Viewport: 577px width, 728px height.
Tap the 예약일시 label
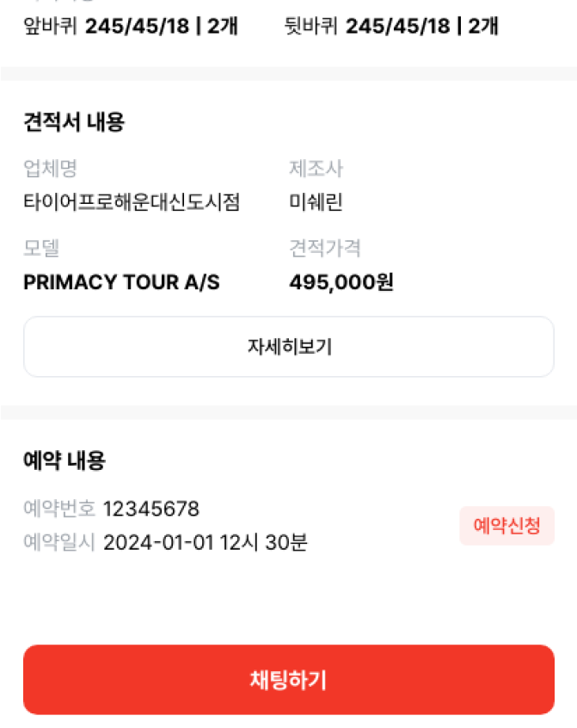pos(59,543)
